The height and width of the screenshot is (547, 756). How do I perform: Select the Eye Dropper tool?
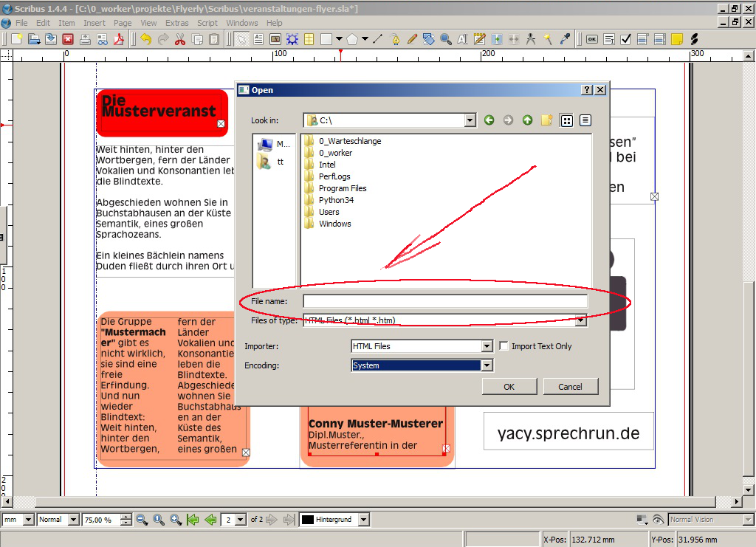(566, 39)
